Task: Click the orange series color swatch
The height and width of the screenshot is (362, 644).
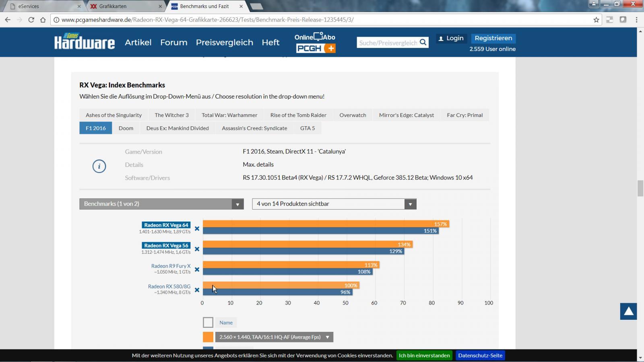Action: click(x=208, y=337)
